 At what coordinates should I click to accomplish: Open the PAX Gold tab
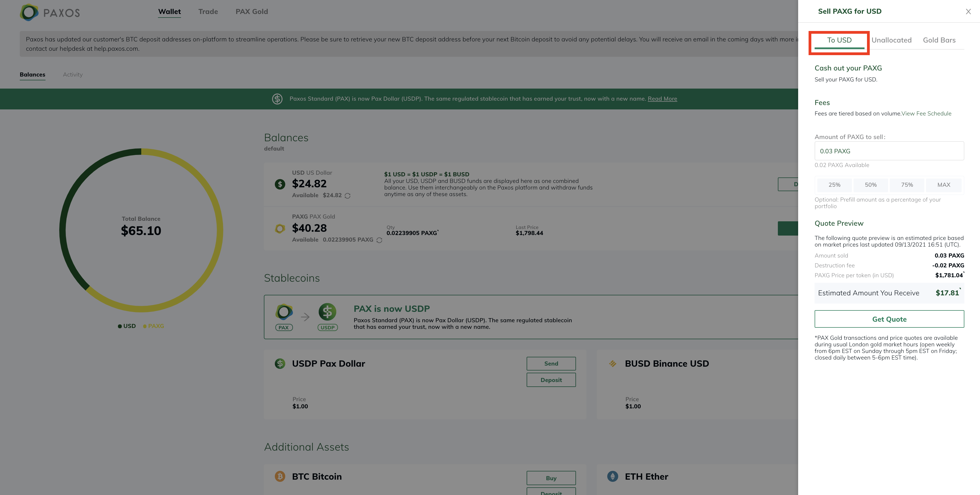pyautogui.click(x=252, y=12)
